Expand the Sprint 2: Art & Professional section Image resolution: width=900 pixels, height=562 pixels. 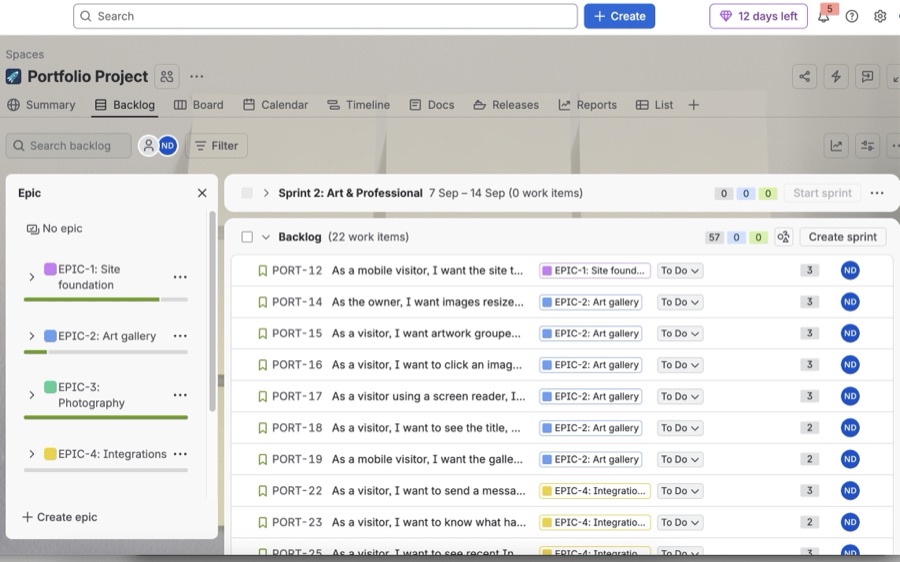(266, 193)
